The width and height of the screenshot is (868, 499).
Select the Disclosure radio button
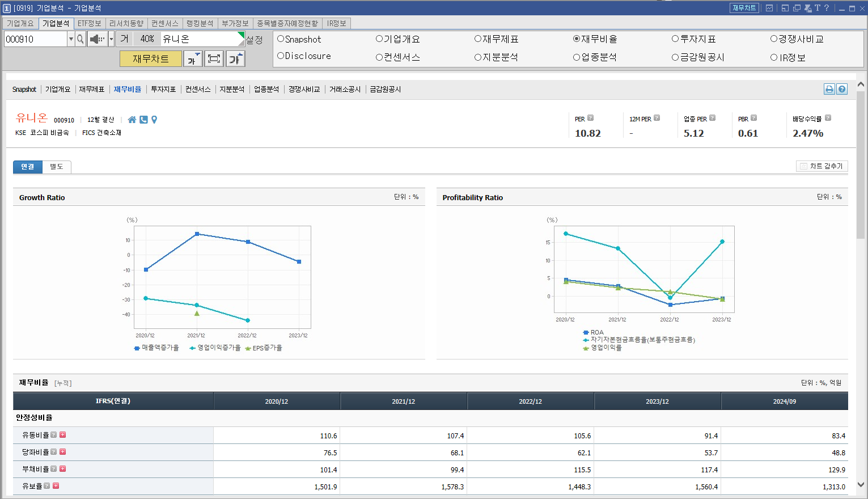click(x=280, y=56)
